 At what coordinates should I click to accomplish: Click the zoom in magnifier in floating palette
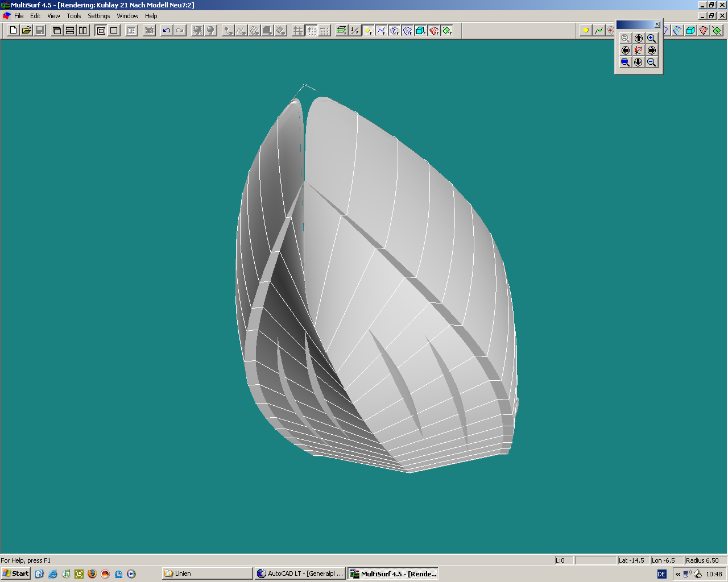pyautogui.click(x=651, y=38)
